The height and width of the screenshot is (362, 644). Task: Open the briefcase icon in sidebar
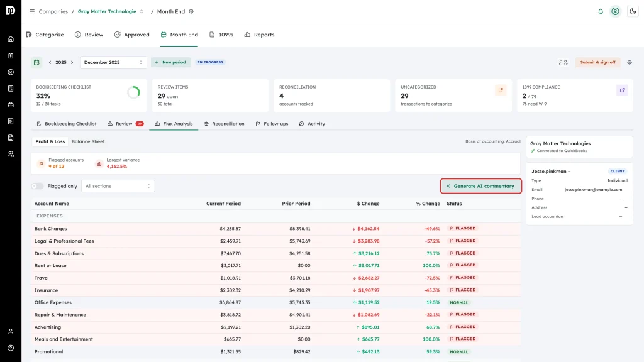click(x=11, y=105)
